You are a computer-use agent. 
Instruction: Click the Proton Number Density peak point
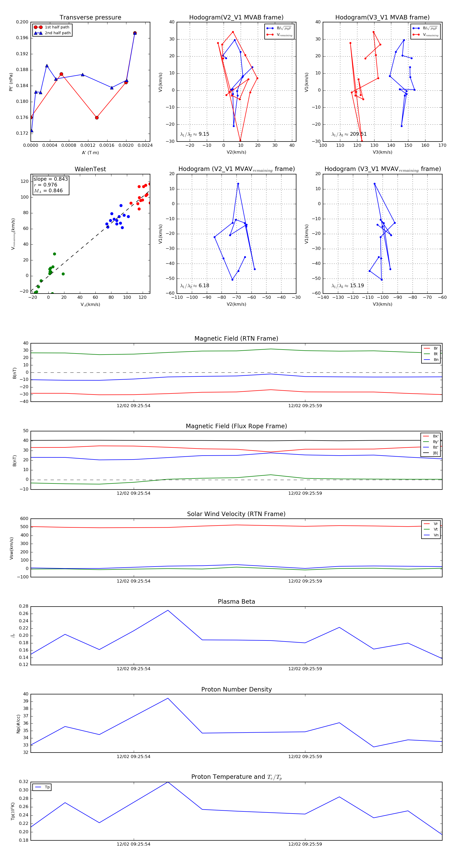coord(168,698)
